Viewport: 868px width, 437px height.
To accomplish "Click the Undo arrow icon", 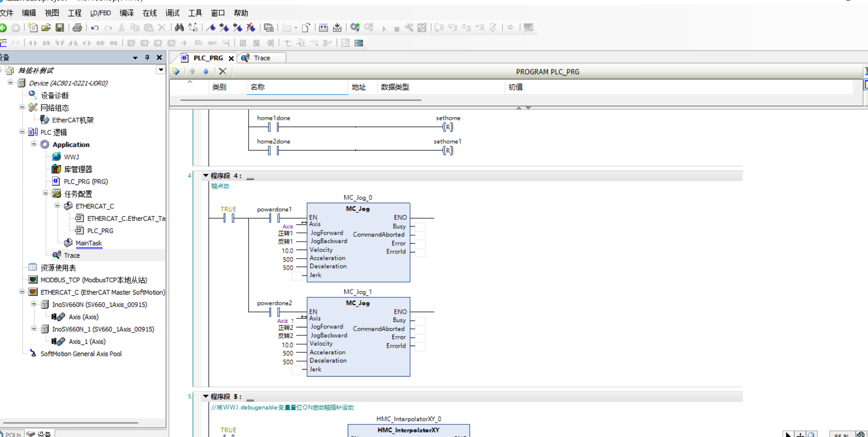I will click(95, 28).
